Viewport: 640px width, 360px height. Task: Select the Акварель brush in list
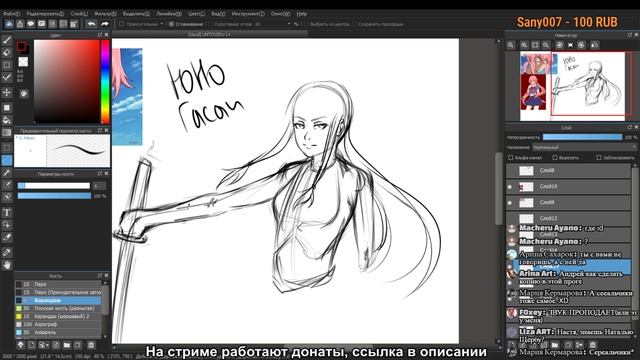58,333
